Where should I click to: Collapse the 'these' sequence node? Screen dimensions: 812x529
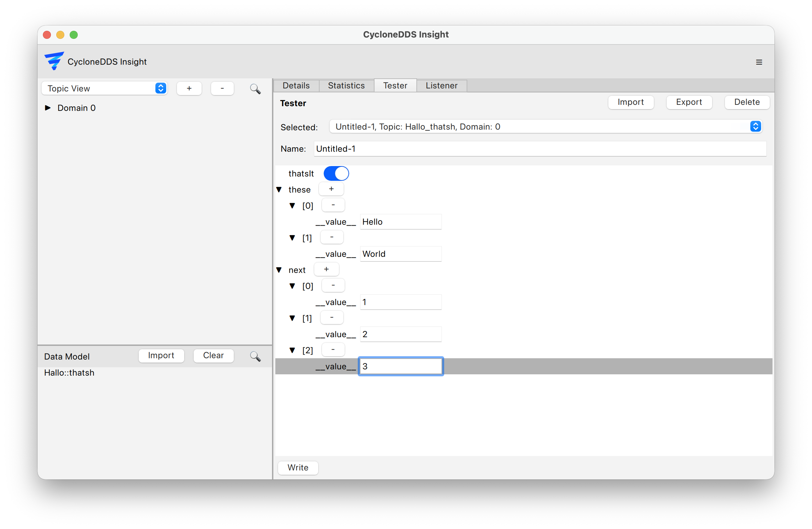click(279, 190)
